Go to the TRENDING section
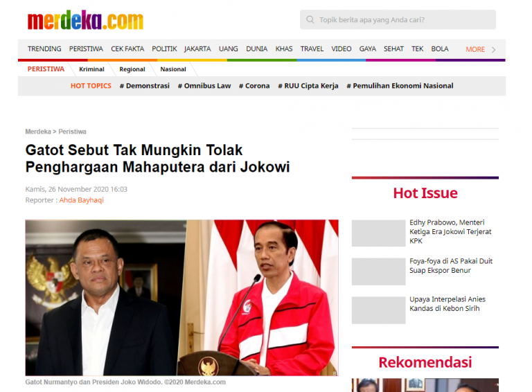Image resolution: width=532 pixels, height=392 pixels. click(x=44, y=49)
